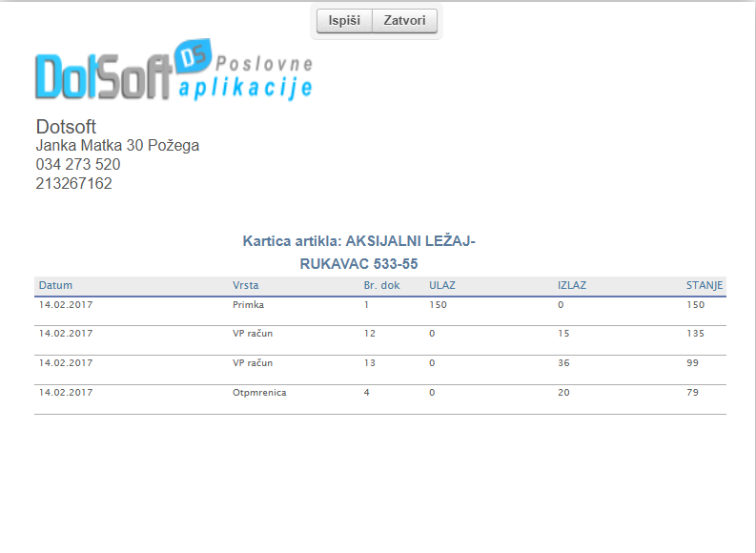The image size is (756, 553).
Task: Select the IZLAZ column header
Action: click(x=572, y=285)
